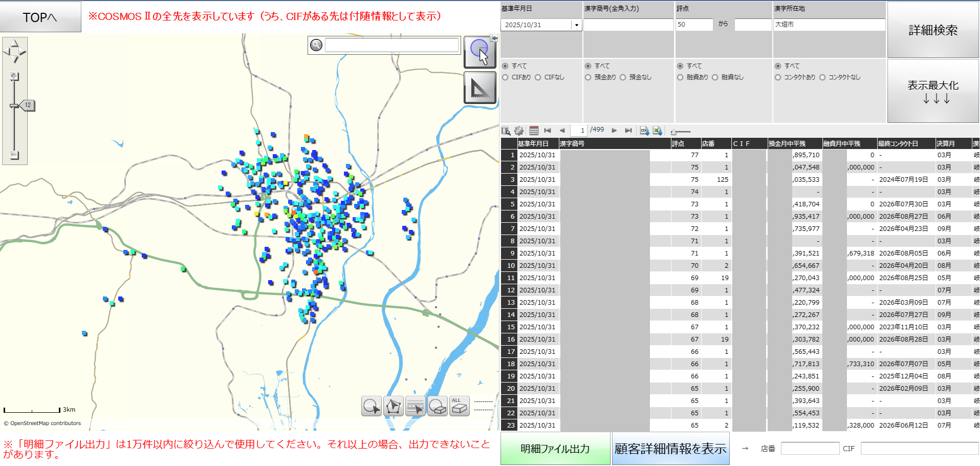Click the 明細ファイル出力 button
This screenshot has height=466, width=980.
click(555, 449)
